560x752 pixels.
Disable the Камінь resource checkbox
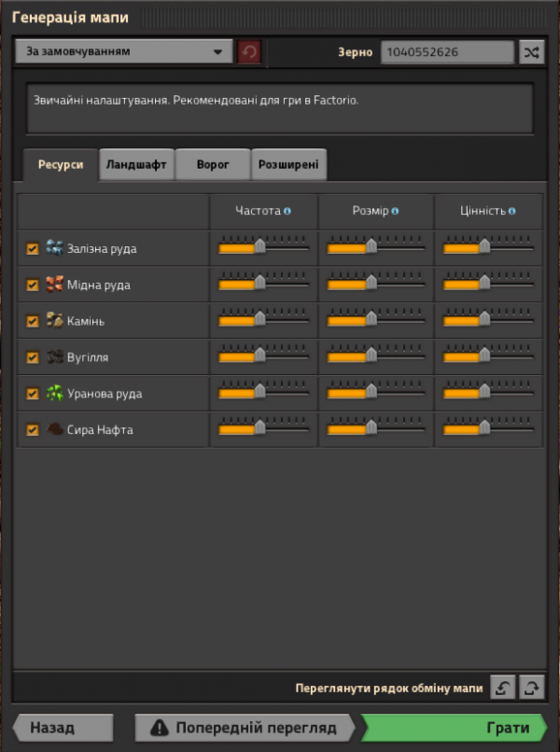coord(32,321)
